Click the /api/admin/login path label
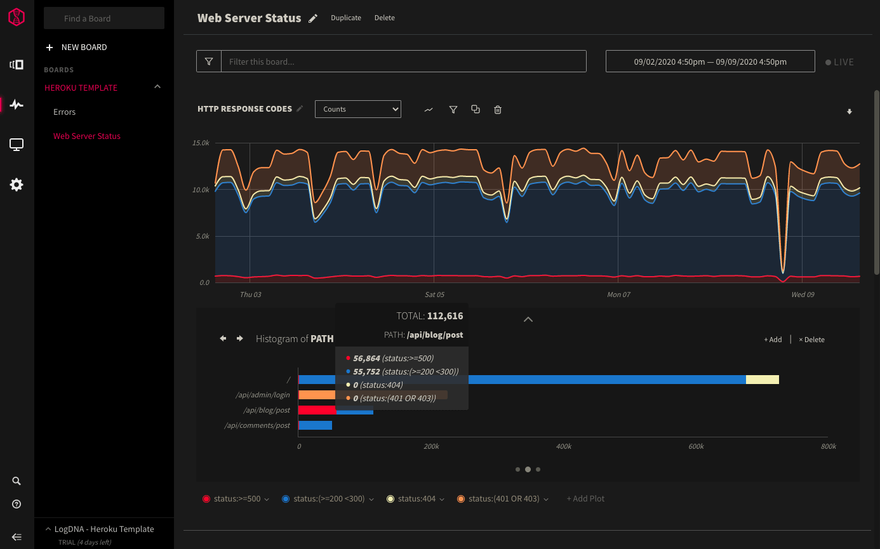Image resolution: width=880 pixels, height=549 pixels. 263,395
